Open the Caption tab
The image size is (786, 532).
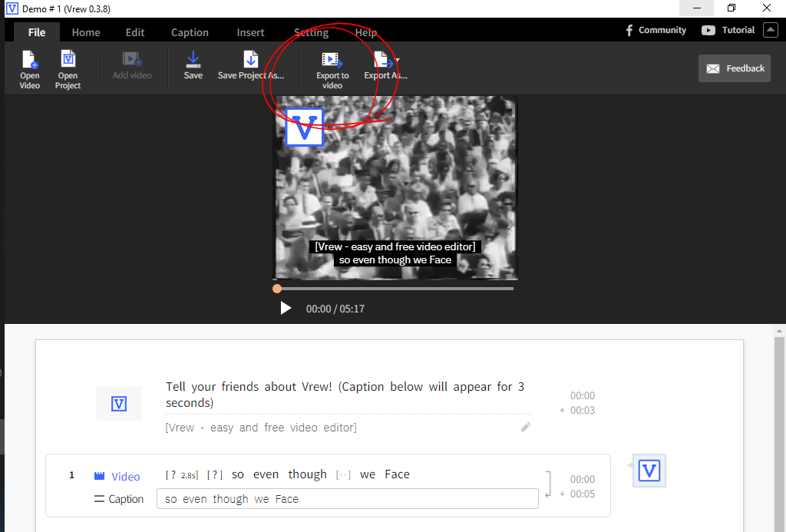[190, 32]
